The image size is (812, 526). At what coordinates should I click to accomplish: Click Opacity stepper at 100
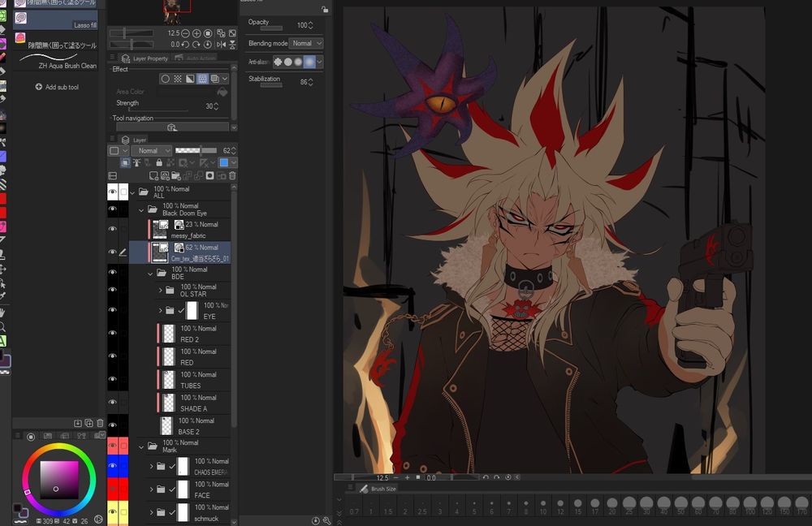click(310, 25)
